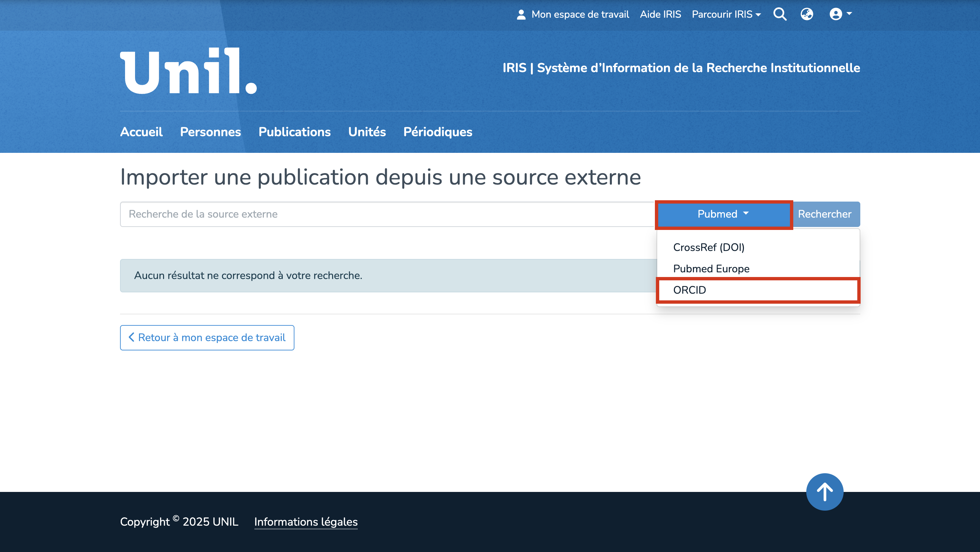Navigate to the Accueil tab
This screenshot has width=980, height=552.
pos(141,132)
